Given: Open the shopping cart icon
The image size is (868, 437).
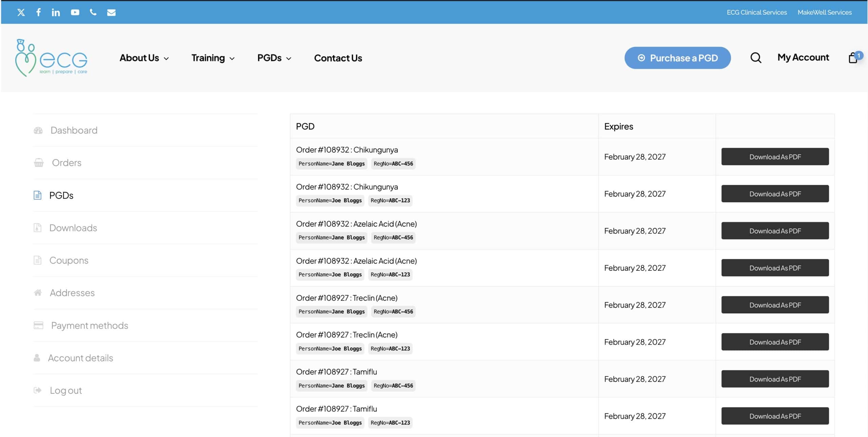Looking at the screenshot, I should pyautogui.click(x=853, y=58).
